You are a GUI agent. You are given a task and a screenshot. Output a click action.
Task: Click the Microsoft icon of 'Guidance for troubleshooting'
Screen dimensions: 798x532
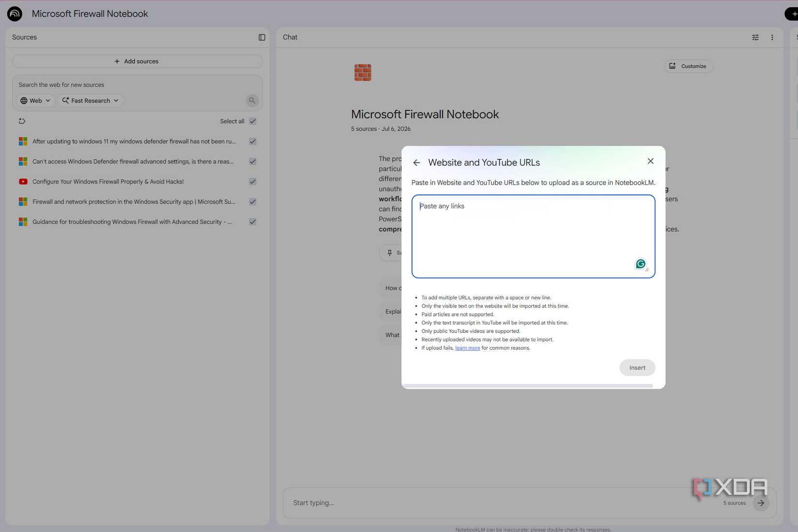coord(23,222)
